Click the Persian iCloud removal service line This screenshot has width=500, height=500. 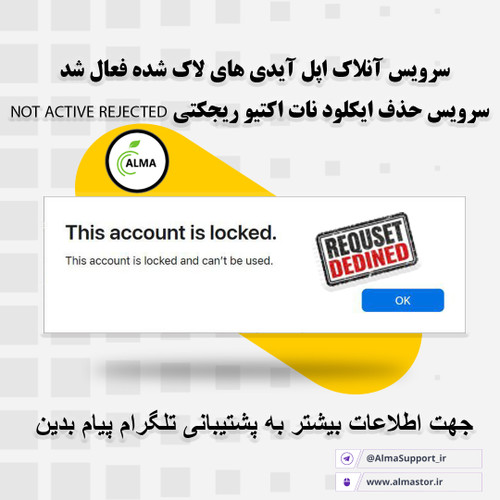tap(331, 112)
